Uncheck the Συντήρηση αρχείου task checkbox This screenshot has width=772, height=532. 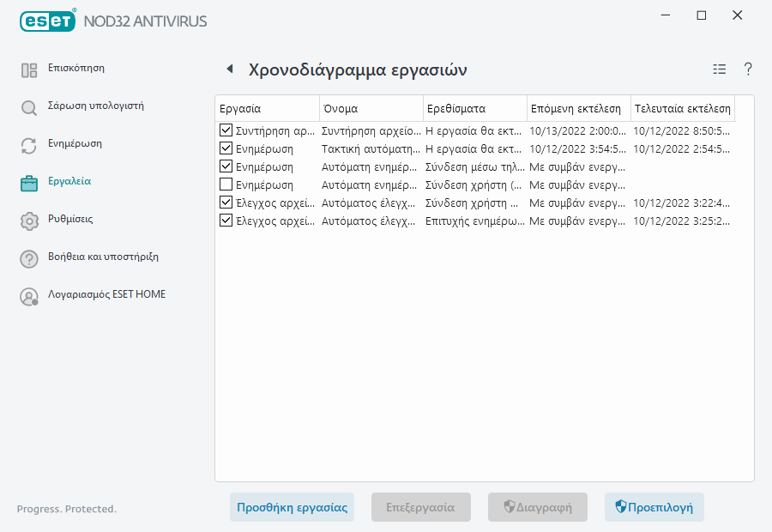(x=226, y=130)
